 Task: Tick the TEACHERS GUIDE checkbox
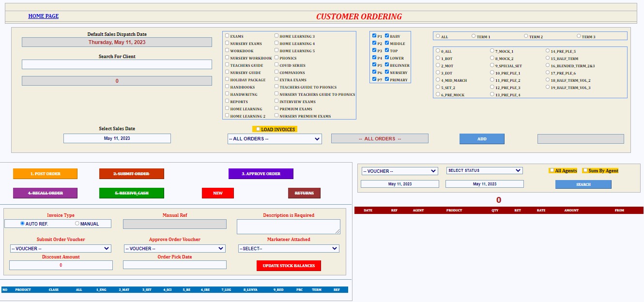pyautogui.click(x=227, y=65)
